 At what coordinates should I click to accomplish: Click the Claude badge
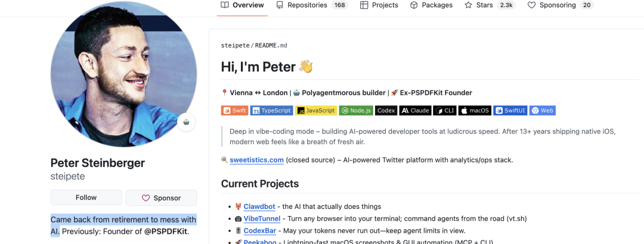(414, 110)
